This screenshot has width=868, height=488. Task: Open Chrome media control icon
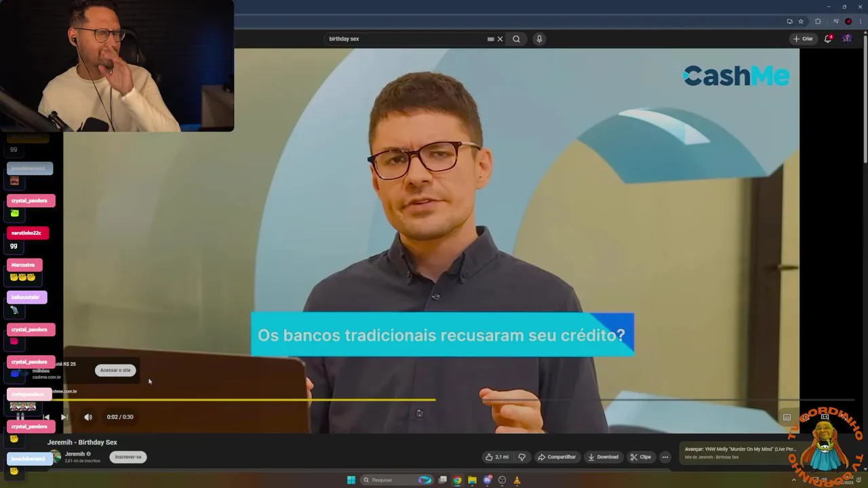pos(836,21)
